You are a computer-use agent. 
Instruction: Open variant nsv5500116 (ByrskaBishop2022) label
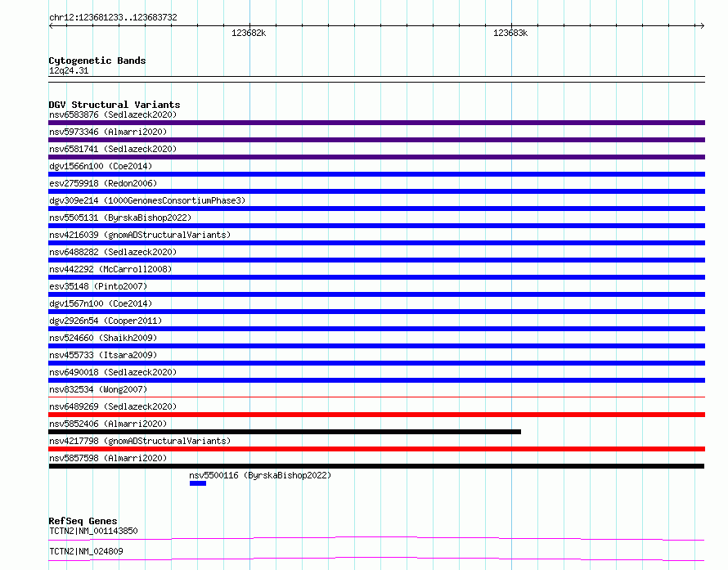260,475
